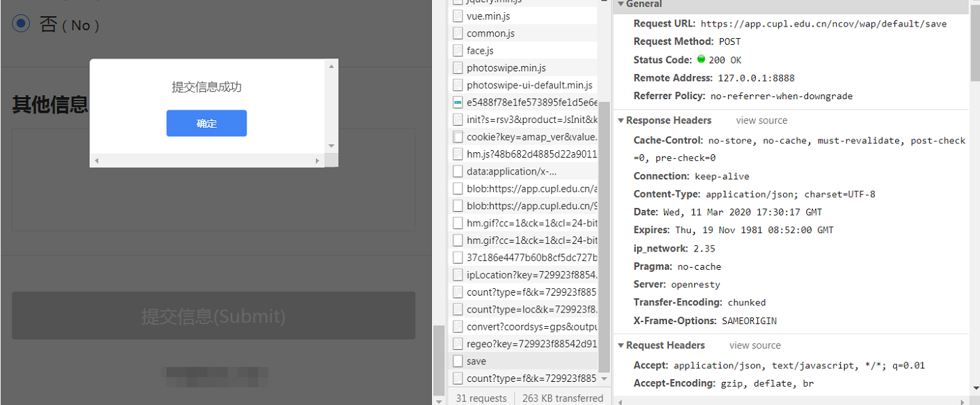Viewport: 980px width, 405px height.
Task: Collapse the Response Headers section
Action: click(621, 121)
